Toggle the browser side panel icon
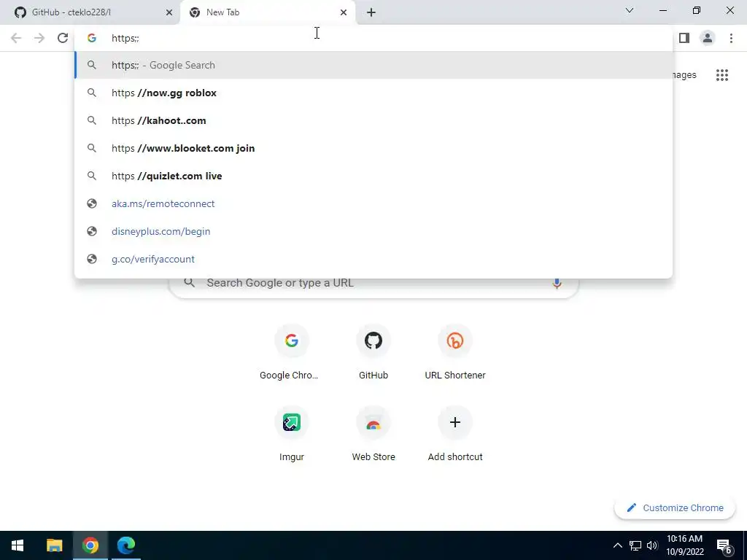 coord(684,38)
